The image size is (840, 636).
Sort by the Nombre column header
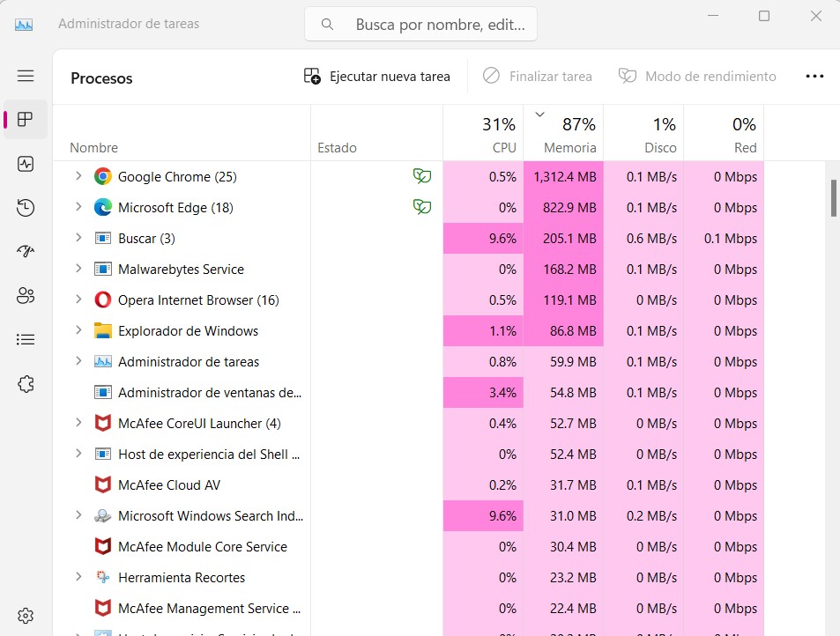point(182,133)
